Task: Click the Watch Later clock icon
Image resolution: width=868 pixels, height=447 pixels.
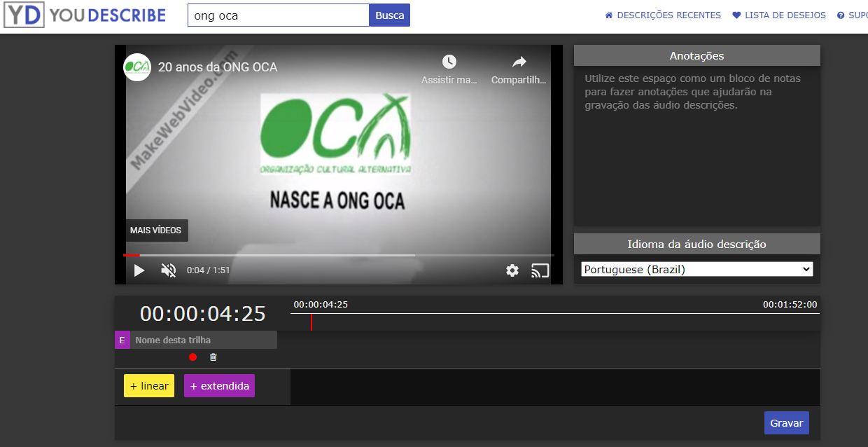Action: click(449, 62)
